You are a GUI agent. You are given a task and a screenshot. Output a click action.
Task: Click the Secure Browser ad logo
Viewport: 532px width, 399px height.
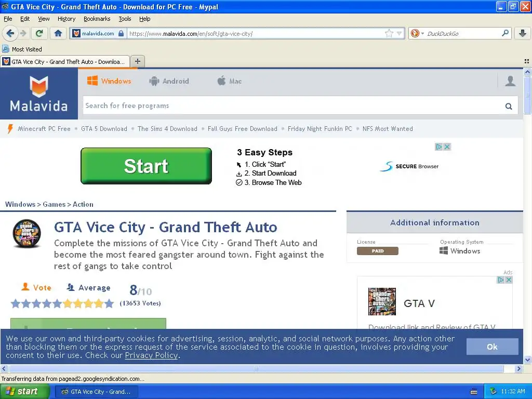[409, 166]
